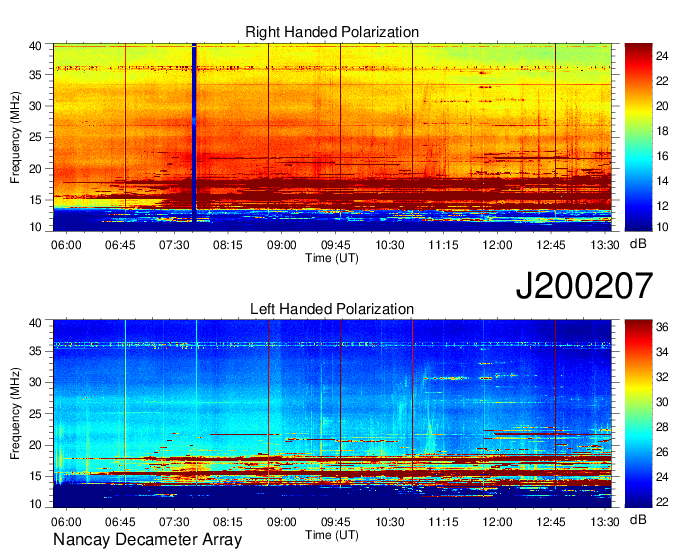Click the 12:45 tick under Right Handed plot
This screenshot has height=552, width=680.
(x=551, y=245)
